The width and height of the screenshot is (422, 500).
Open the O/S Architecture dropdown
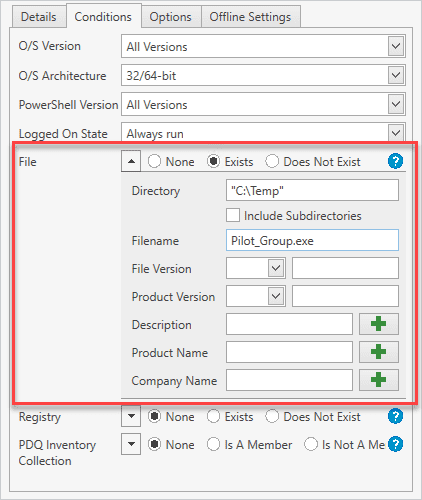396,75
